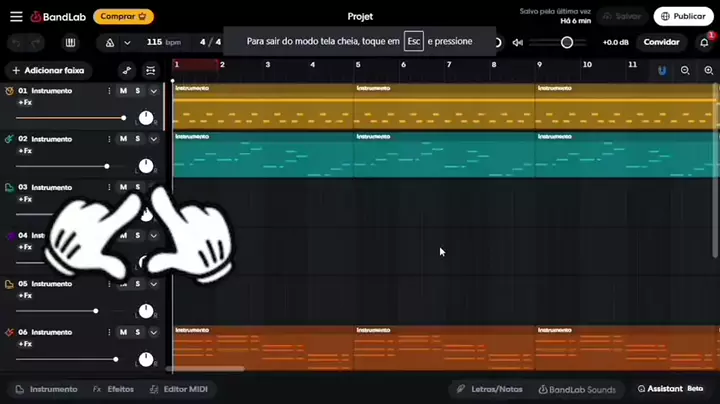Open the notifications bell
Screen dimensions: 720x404
coord(704,42)
